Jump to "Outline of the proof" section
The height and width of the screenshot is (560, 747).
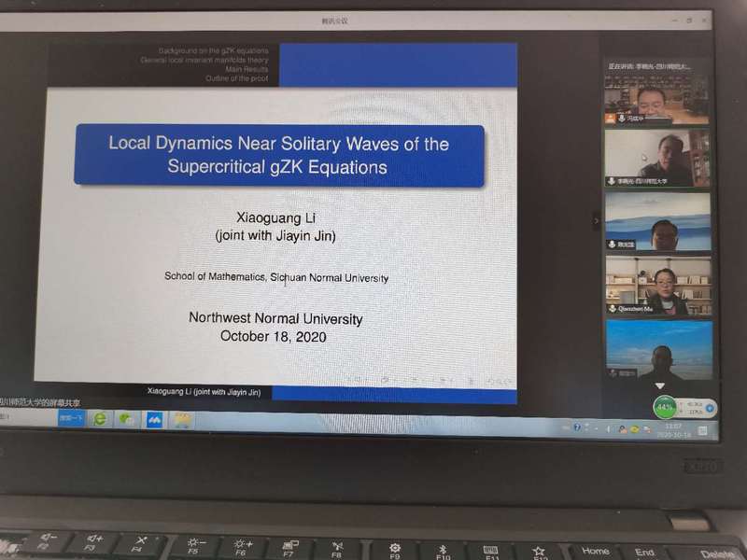click(237, 78)
